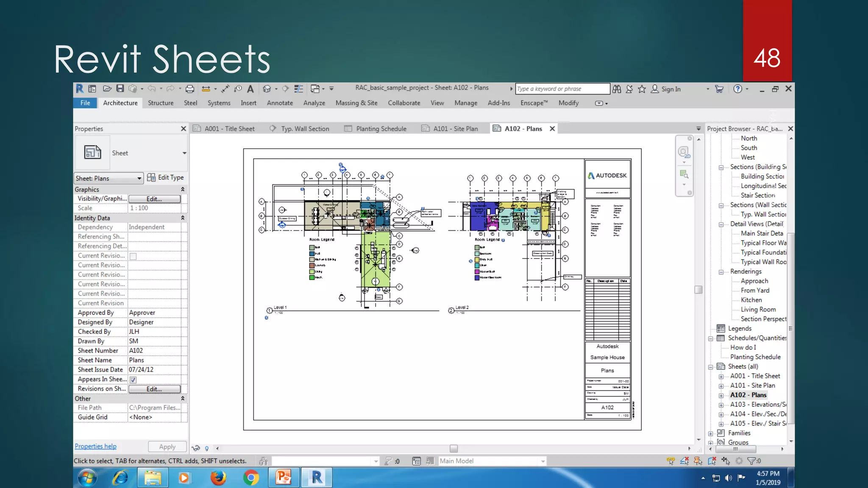This screenshot has height=488, width=868.
Task: Switch to the Structure ribbon tab
Action: coord(161,103)
